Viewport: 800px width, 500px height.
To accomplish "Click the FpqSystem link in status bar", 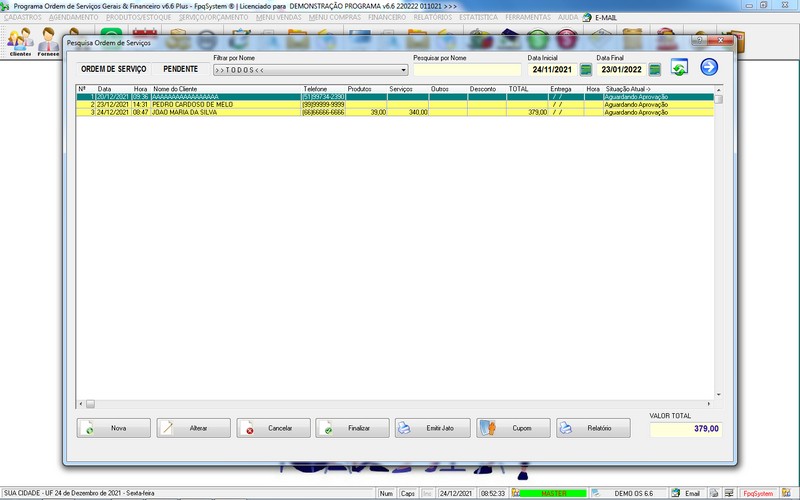I will [758, 493].
